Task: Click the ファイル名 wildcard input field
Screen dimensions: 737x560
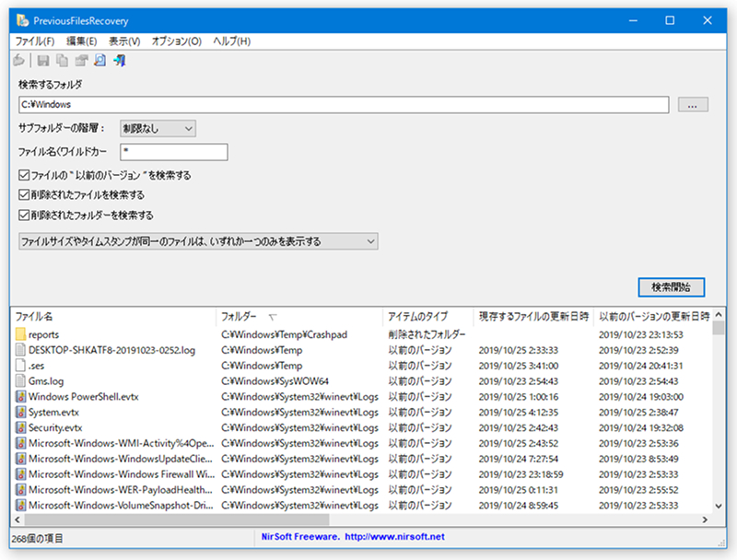Action: [174, 152]
